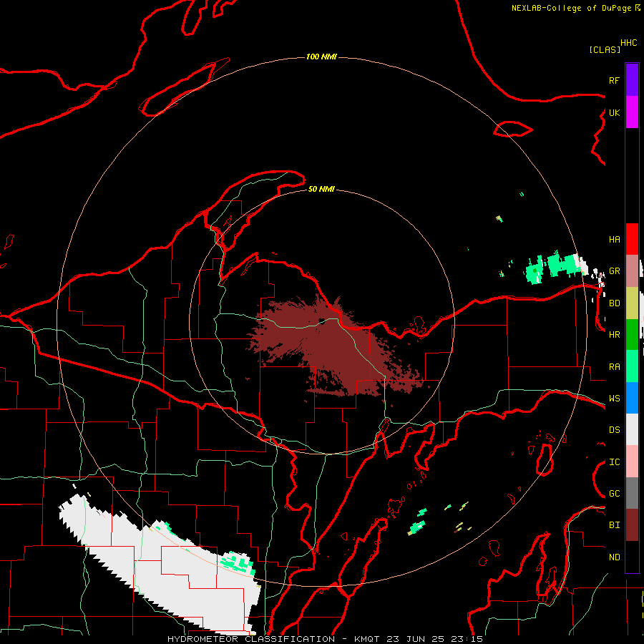Click the DS legend label
The width and height of the screenshot is (644, 644).
[614, 430]
